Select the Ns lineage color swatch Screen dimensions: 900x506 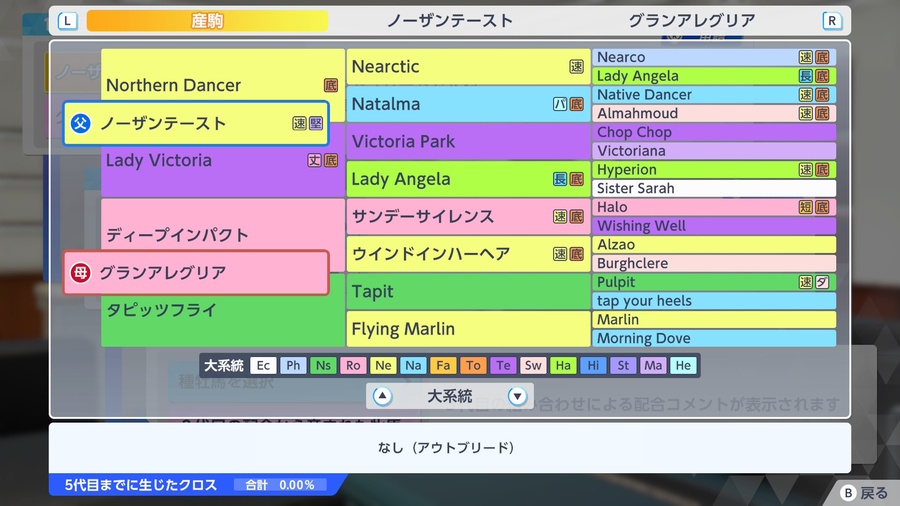[x=323, y=365]
